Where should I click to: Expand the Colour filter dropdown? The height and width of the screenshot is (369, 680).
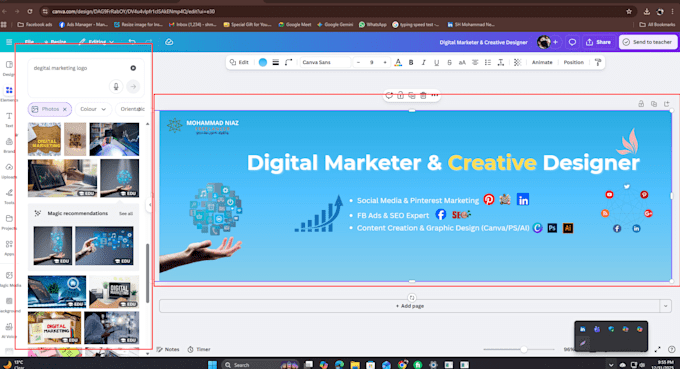pyautogui.click(x=93, y=109)
